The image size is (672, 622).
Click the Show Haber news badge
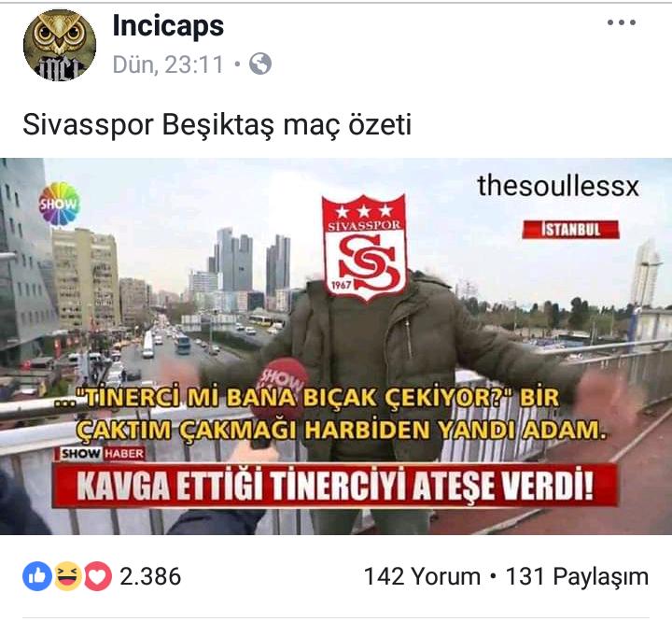coord(102,453)
